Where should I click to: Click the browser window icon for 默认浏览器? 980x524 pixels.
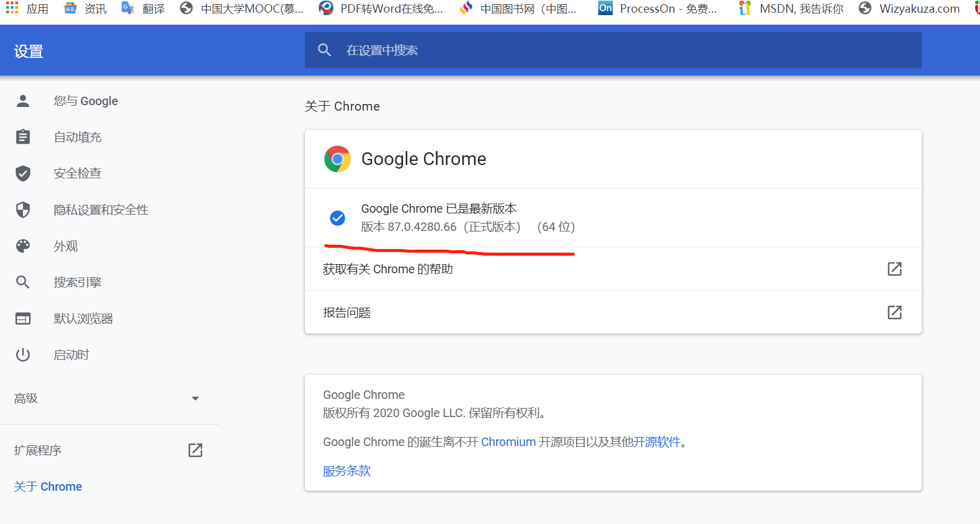[x=23, y=319]
